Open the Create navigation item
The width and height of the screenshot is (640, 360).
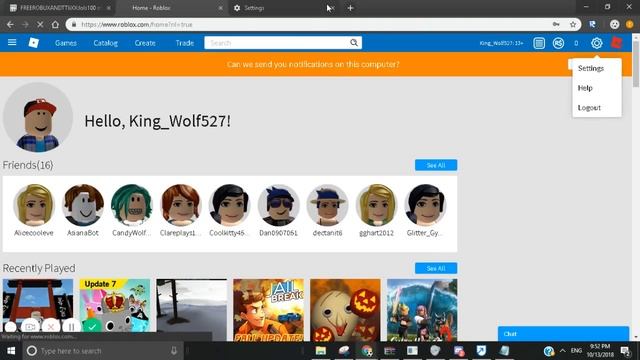click(x=145, y=43)
